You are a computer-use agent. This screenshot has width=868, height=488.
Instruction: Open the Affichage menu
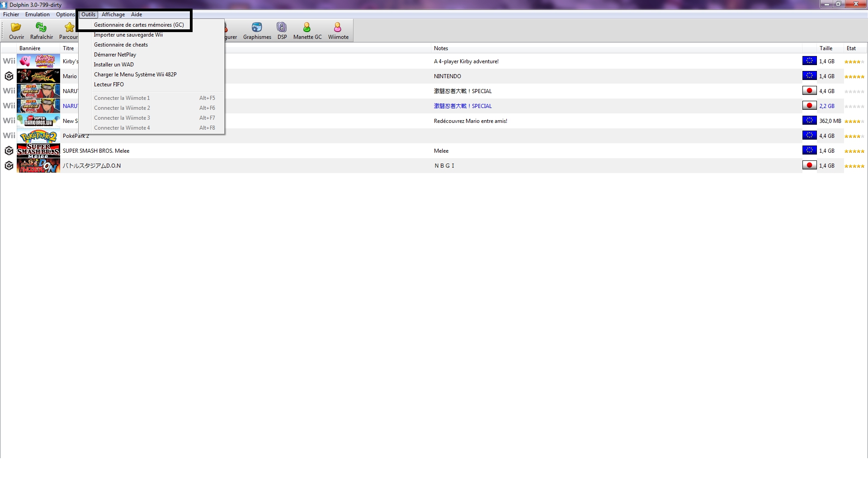pos(113,14)
